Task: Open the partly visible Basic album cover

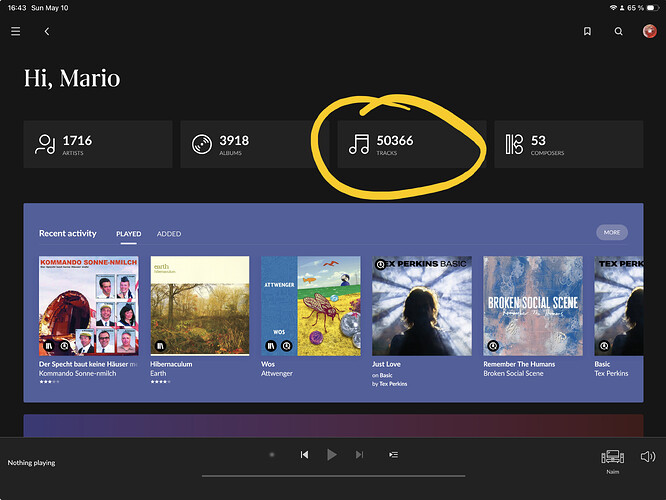Action: (x=619, y=306)
